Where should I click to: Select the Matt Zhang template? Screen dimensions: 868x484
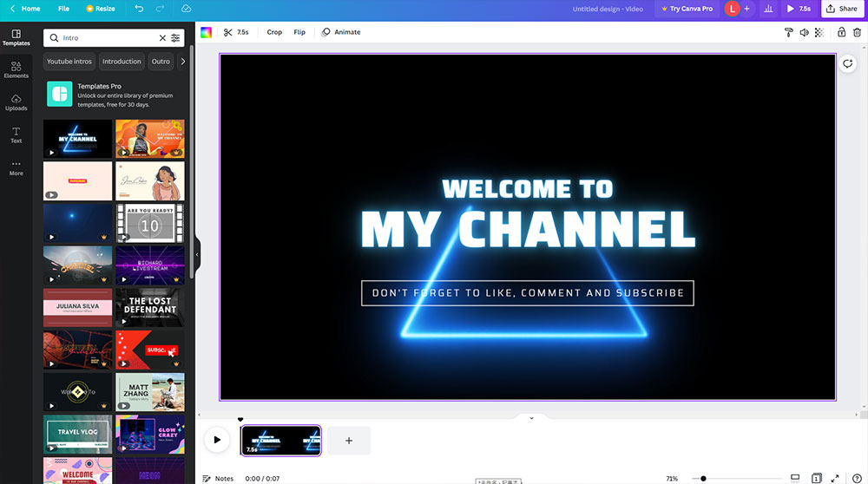coord(150,392)
